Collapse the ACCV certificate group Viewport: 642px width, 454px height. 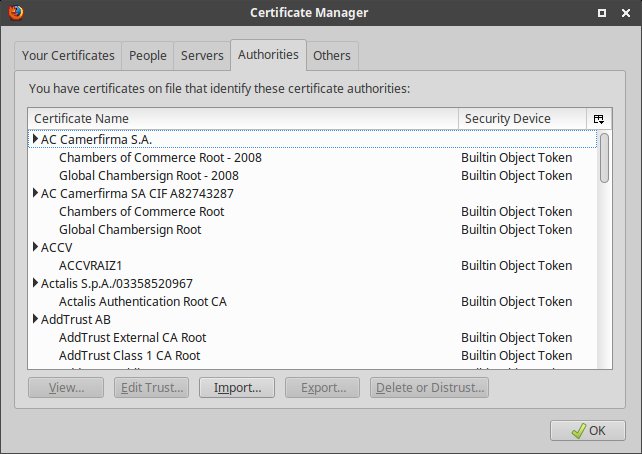(37, 248)
